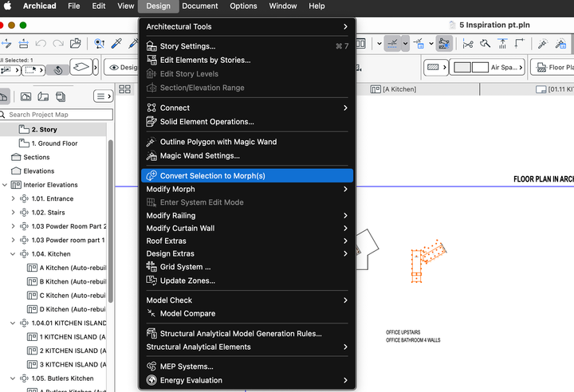Click the Search Project Map field
Image resolution: width=574 pixels, height=392 pixels.
57,115
